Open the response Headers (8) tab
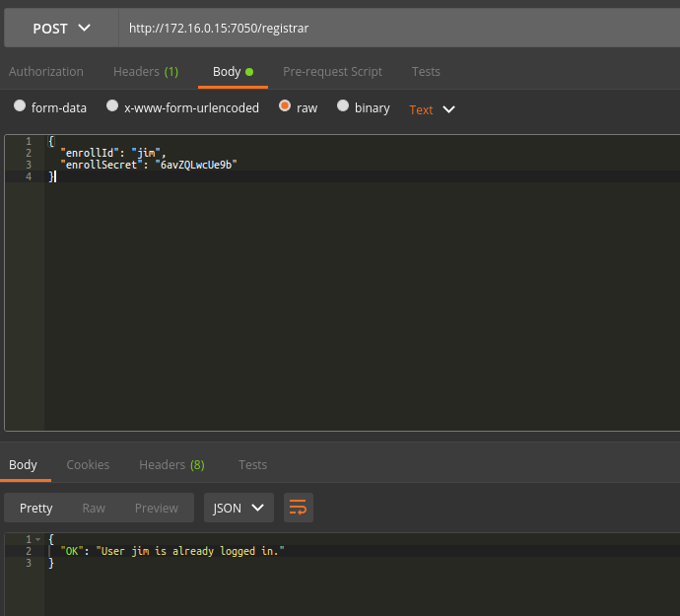680x616 pixels. (171, 465)
